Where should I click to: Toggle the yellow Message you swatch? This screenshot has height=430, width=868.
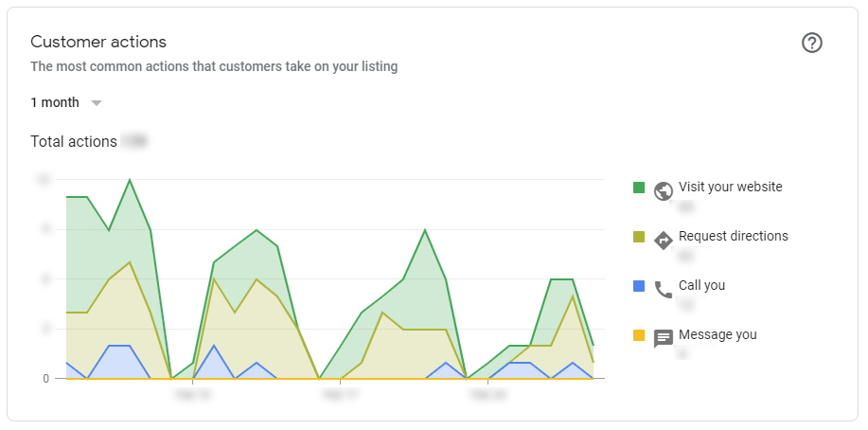[x=639, y=335]
